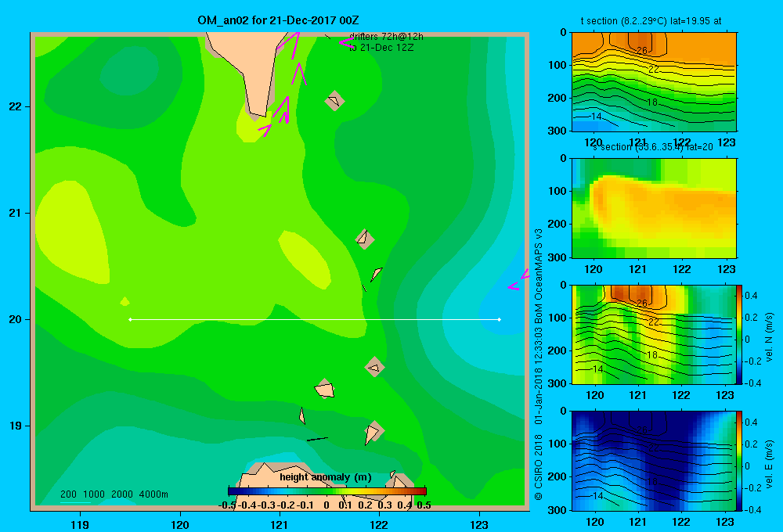Viewport: 783px width, 532px height.
Task: Open the salinity section plot
Action: tap(654, 208)
